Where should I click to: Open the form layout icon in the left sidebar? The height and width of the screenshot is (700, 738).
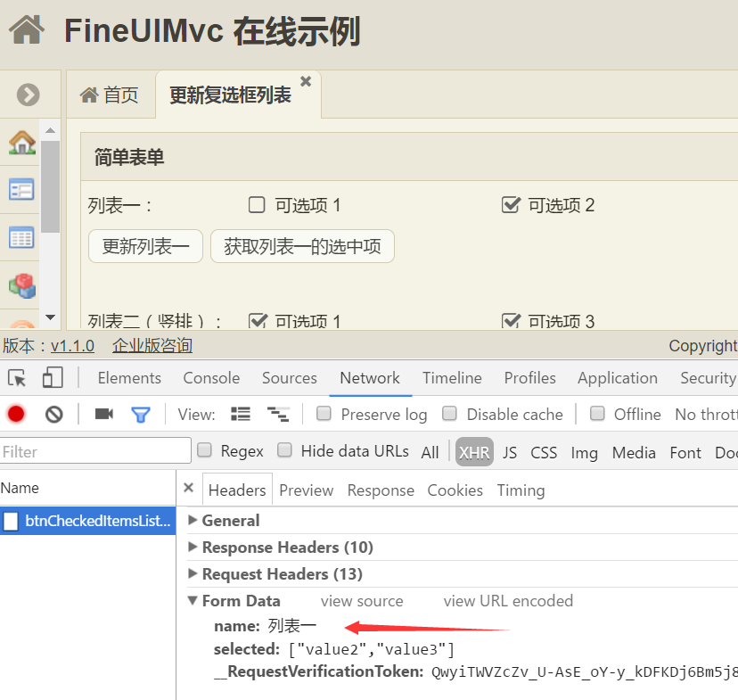(x=21, y=190)
